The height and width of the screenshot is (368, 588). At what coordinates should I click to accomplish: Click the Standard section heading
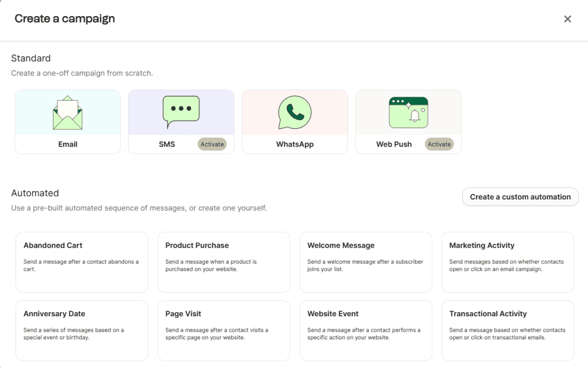coord(31,58)
